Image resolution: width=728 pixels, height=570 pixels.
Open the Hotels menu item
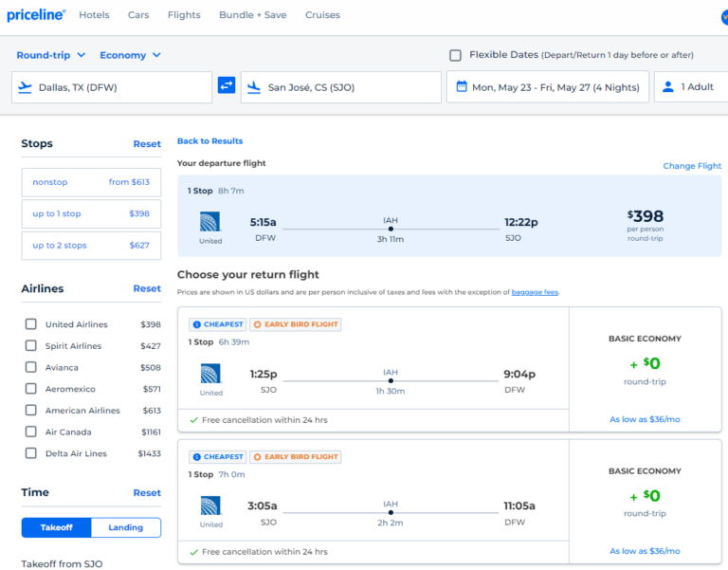pyautogui.click(x=94, y=15)
